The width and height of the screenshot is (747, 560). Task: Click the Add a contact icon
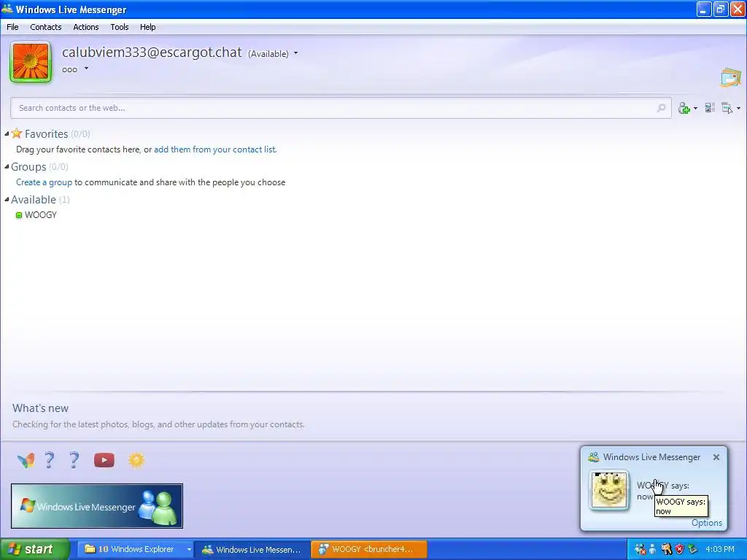[x=684, y=109]
